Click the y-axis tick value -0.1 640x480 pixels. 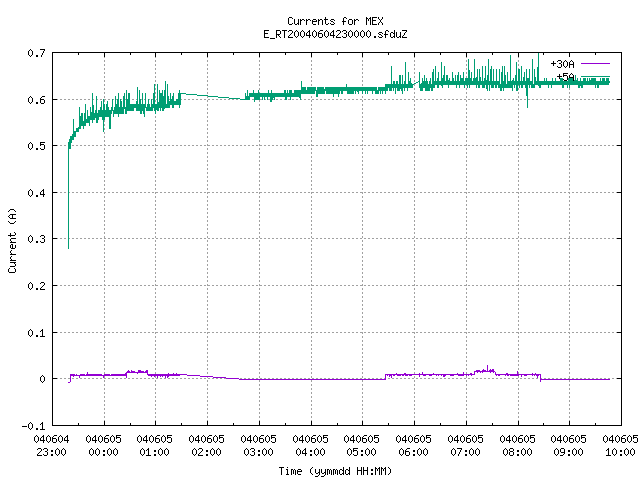click(x=33, y=426)
